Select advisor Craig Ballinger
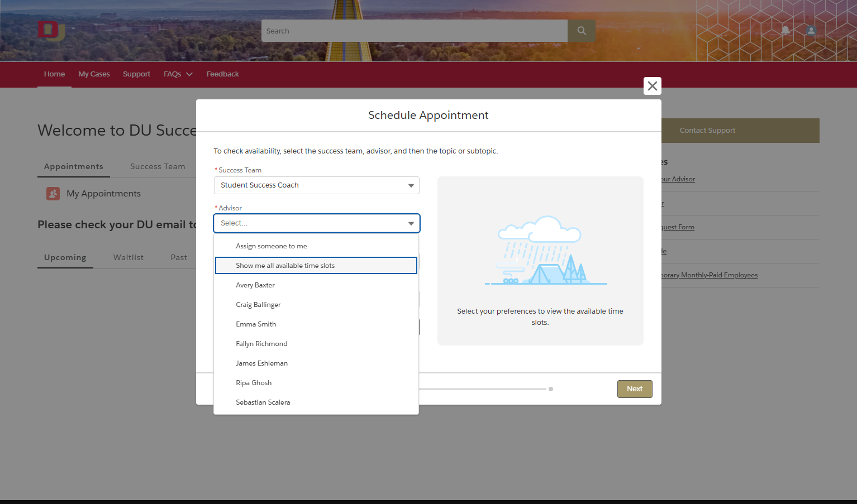Screen dimensions: 857x504 click(x=316, y=305)
